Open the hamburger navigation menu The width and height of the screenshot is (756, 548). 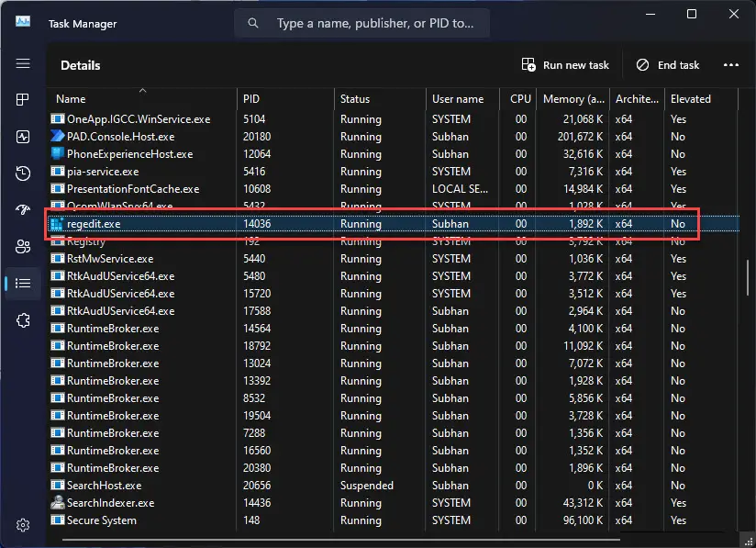point(23,63)
